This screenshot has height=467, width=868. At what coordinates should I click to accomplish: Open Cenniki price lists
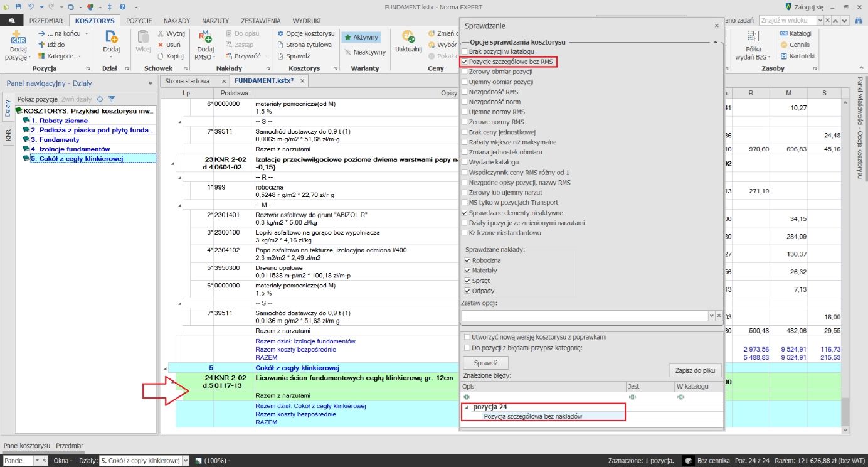[x=797, y=45]
